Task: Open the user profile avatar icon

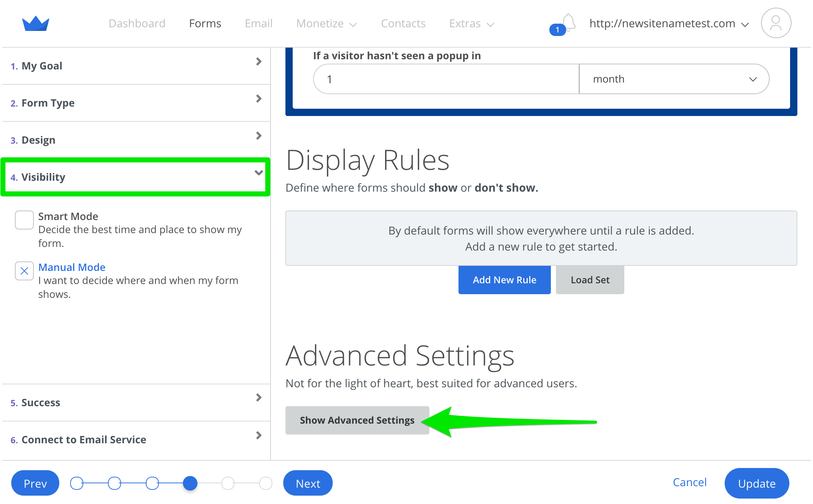Action: (x=776, y=23)
